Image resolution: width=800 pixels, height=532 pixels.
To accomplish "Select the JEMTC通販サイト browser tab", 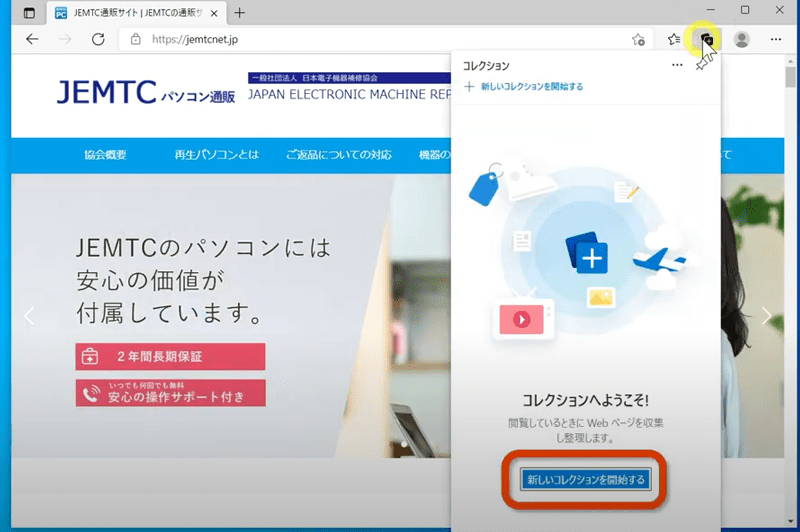I will pyautogui.click(x=136, y=13).
